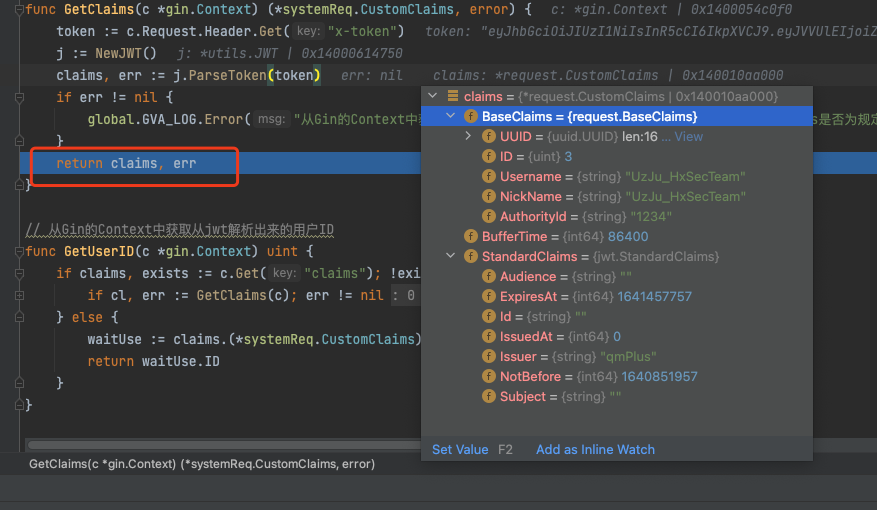Expand the UUID field node
The width and height of the screenshot is (877, 510).
(x=468, y=136)
